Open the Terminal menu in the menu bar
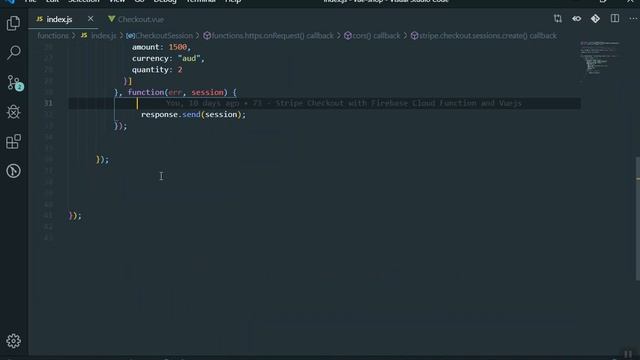Screen dimensions: 640x360 pyautogui.click(x=201, y=2)
